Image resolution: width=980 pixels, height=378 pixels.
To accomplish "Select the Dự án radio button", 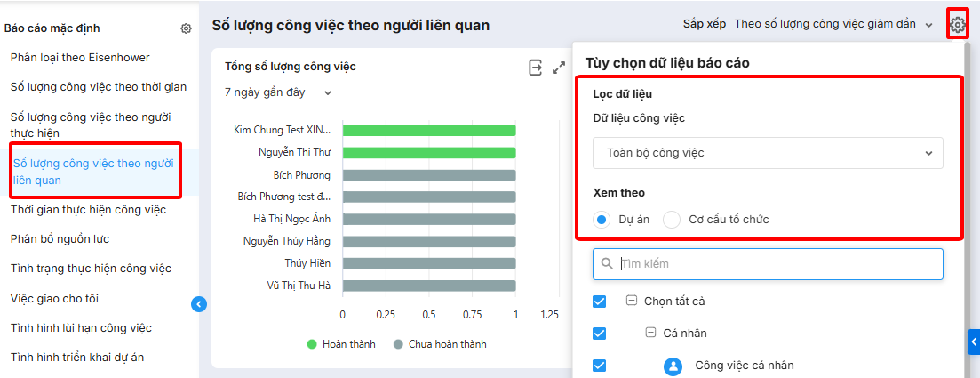I will coord(602,220).
